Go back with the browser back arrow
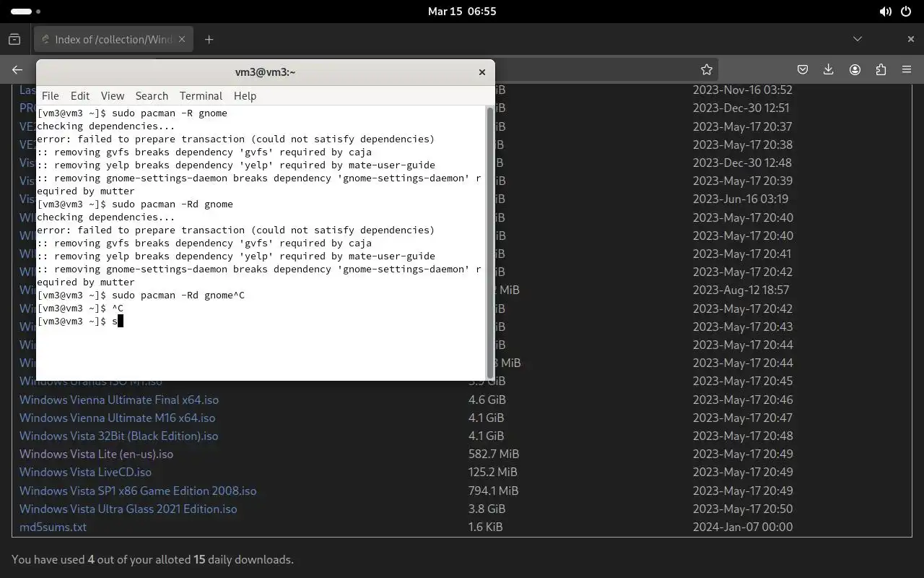 [x=17, y=69]
